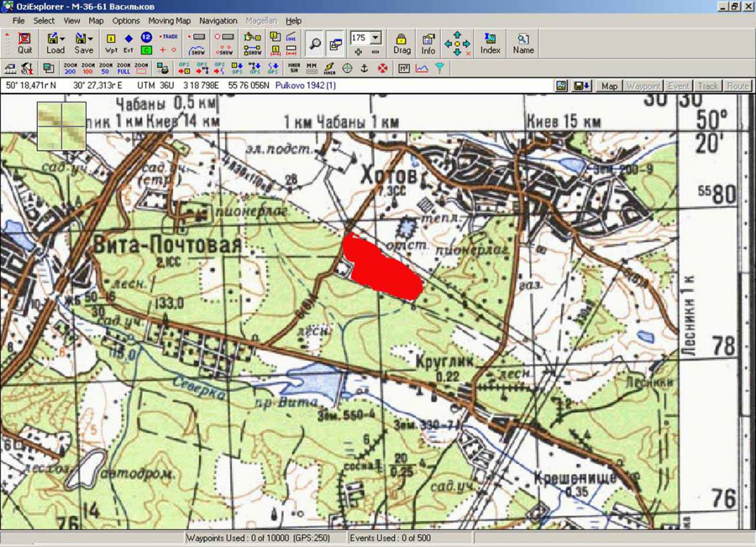Select the Waypoint (Wpt) positioning tool
This screenshot has width=756, height=547.
click(111, 43)
